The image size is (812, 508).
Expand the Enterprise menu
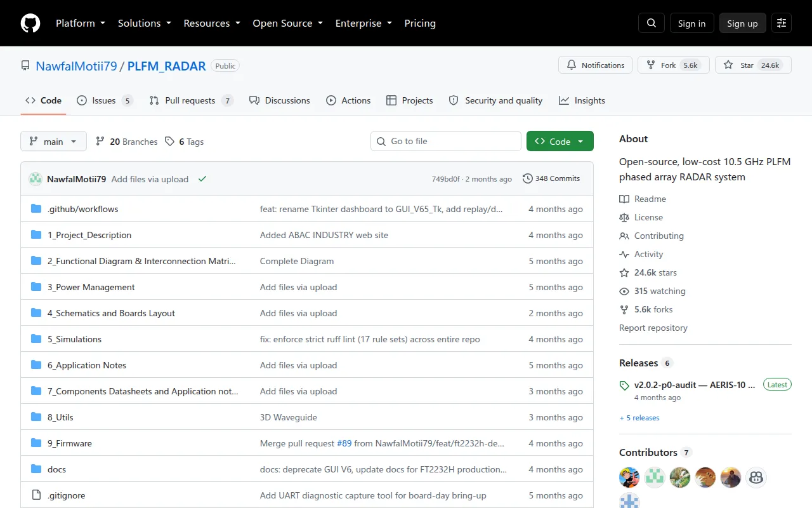coord(364,23)
